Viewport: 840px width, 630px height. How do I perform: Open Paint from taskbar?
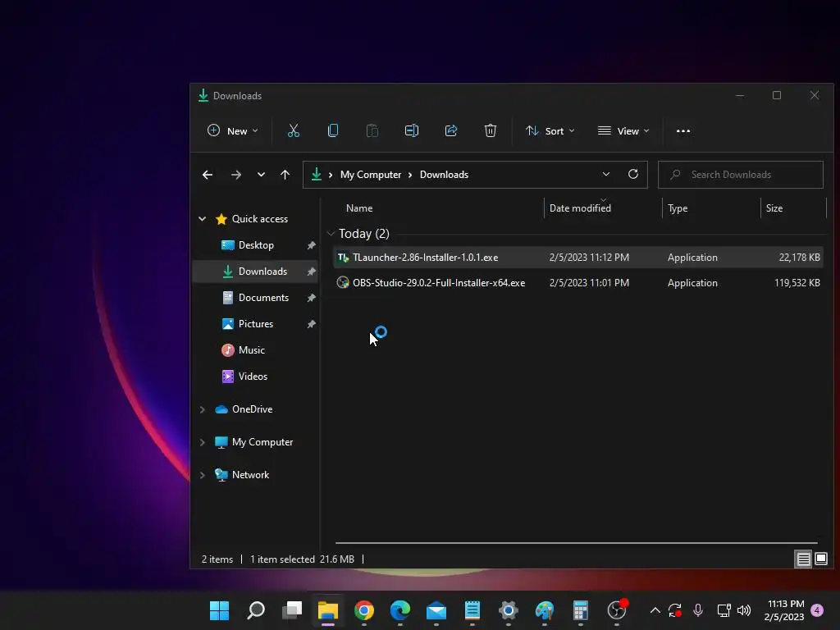tap(545, 610)
